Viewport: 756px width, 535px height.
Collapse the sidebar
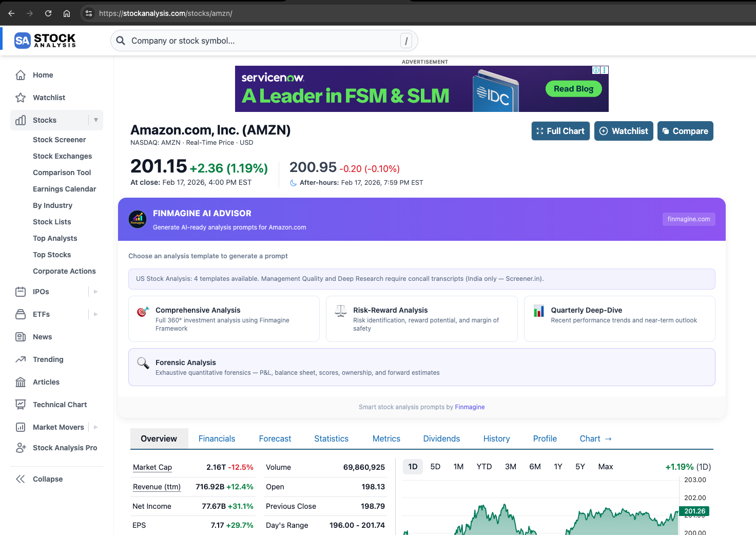(x=48, y=479)
